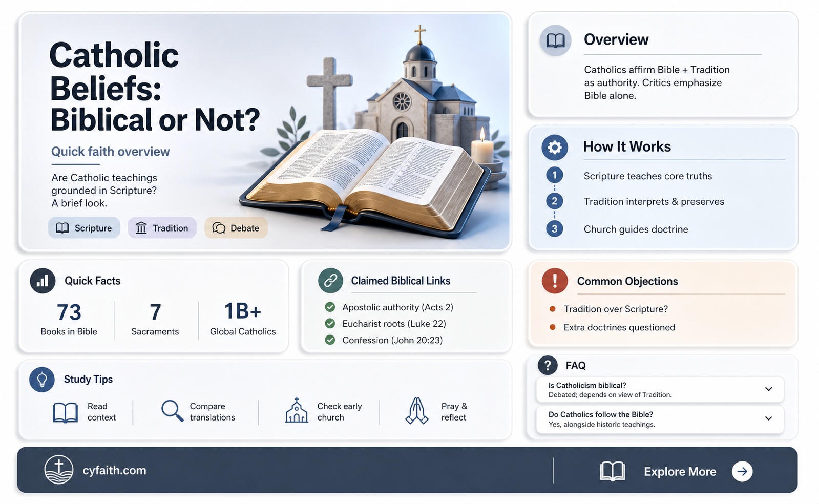The height and width of the screenshot is (504, 819).
Task: Click the Read context book icon
Action: point(66,412)
